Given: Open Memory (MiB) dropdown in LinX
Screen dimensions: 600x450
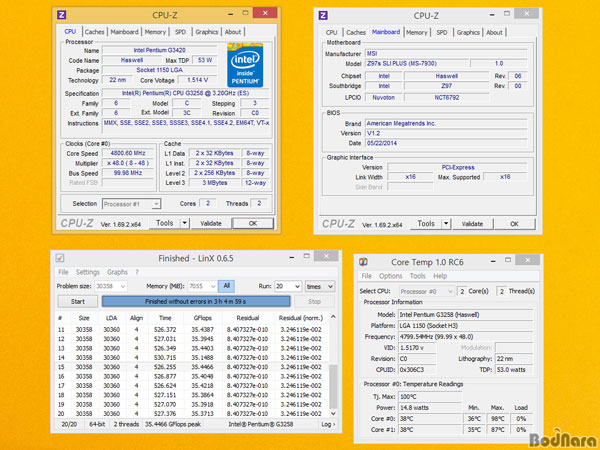Looking at the screenshot, I should pyautogui.click(x=202, y=286).
